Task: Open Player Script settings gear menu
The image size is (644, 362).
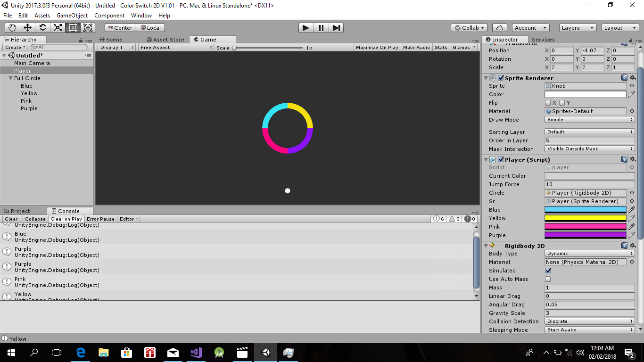Action: (633, 159)
